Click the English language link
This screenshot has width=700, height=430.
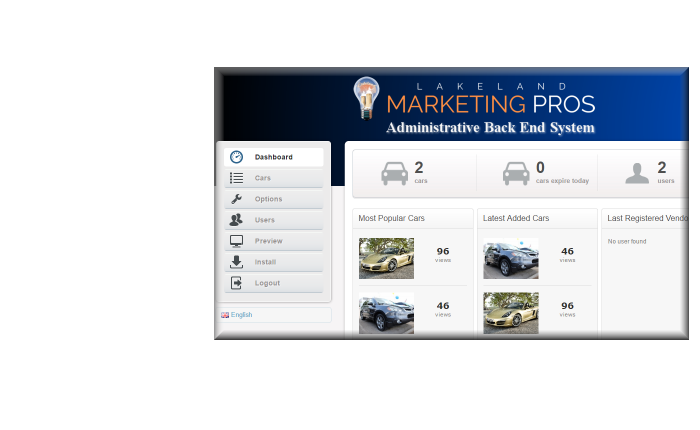[241, 315]
